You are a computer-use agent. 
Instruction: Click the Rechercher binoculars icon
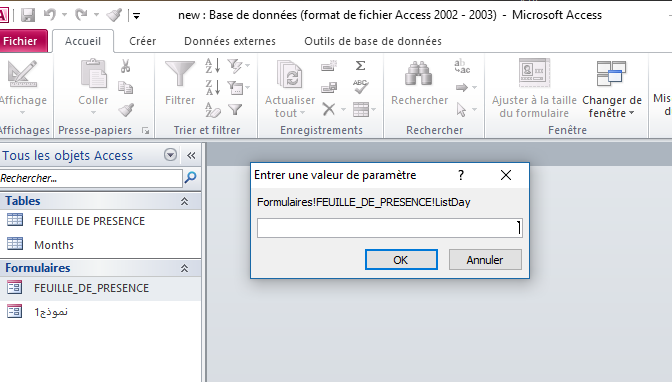click(418, 74)
